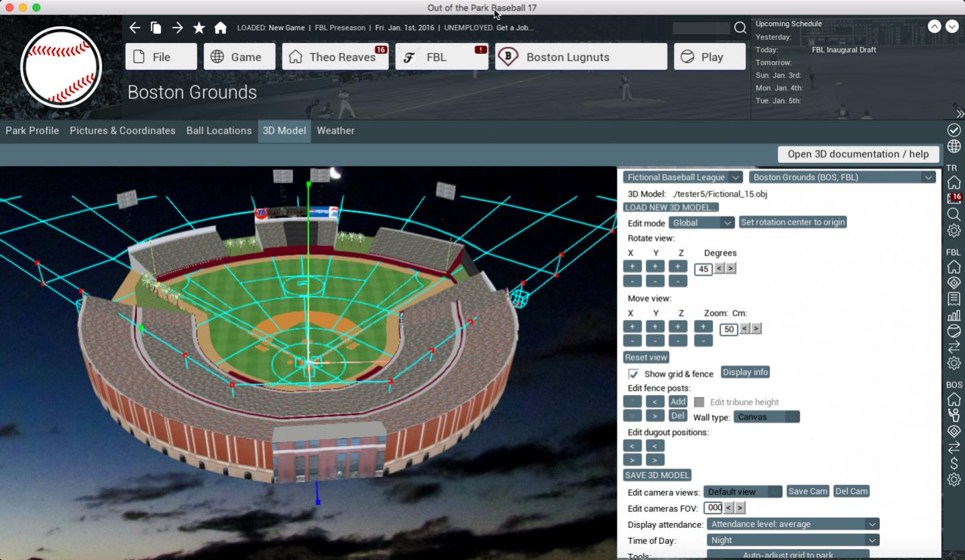Open the Wall type Canvas dropdown

767,417
